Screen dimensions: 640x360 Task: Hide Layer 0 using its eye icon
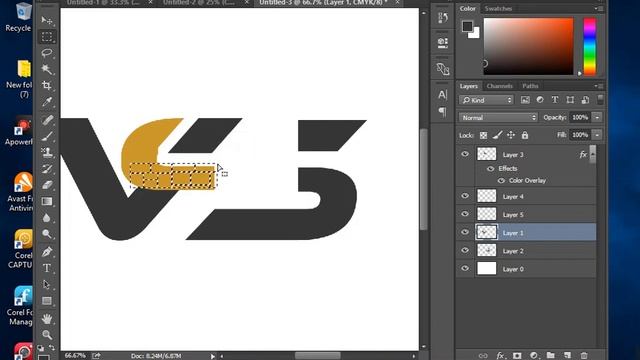(x=465, y=269)
